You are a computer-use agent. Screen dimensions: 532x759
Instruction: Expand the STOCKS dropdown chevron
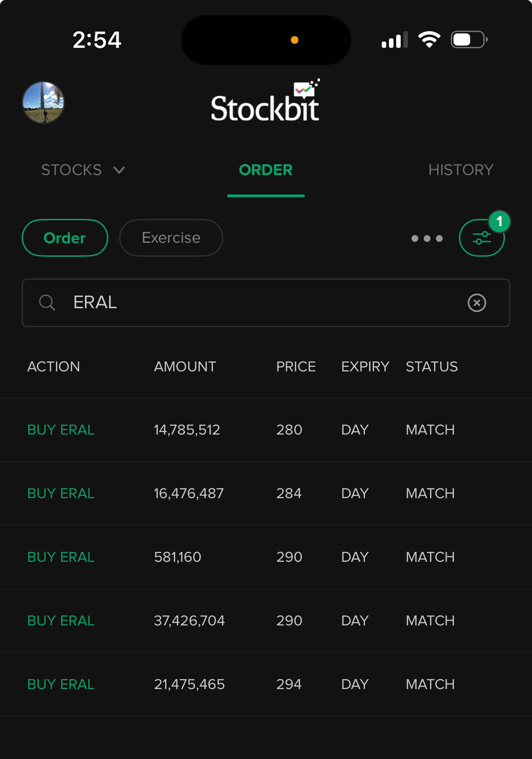coord(119,170)
